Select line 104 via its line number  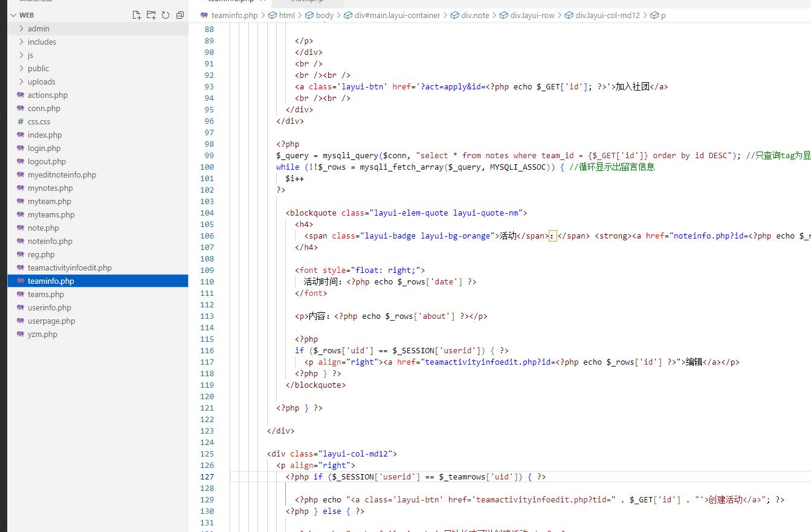click(x=207, y=213)
